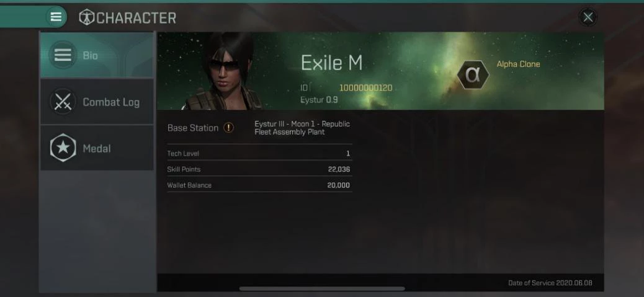Click the Character figure icon in header
The width and height of the screenshot is (644, 297).
click(87, 17)
